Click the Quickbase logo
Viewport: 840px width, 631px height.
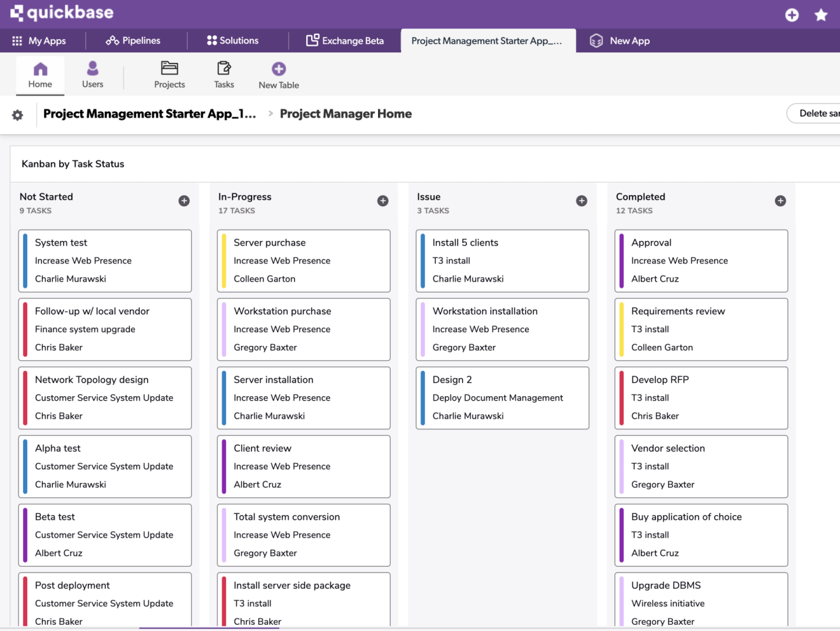tap(62, 13)
